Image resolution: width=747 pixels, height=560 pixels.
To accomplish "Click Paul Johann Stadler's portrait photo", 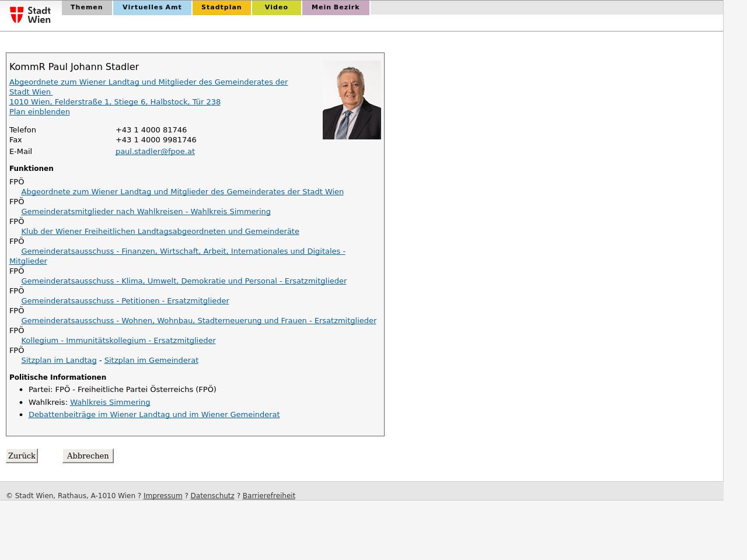I will [351, 100].
